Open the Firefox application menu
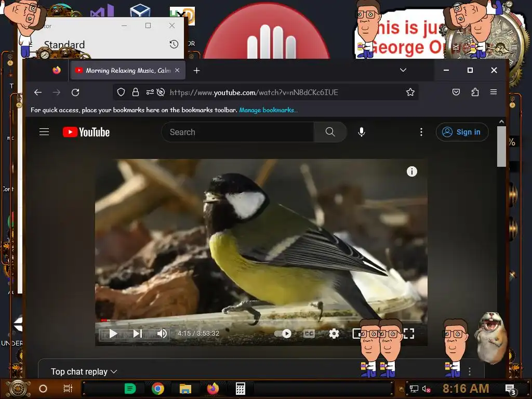The height and width of the screenshot is (399, 532). (x=494, y=92)
